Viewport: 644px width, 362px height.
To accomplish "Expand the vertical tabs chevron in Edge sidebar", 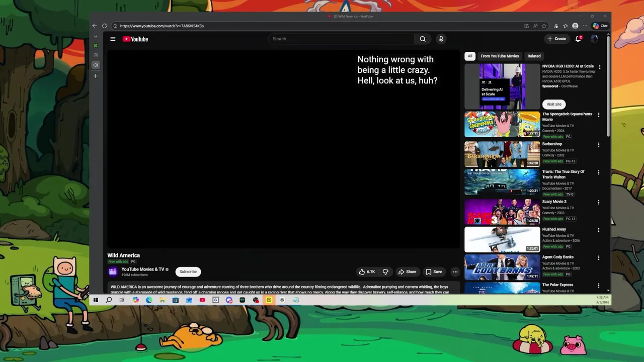I will coord(96,36).
